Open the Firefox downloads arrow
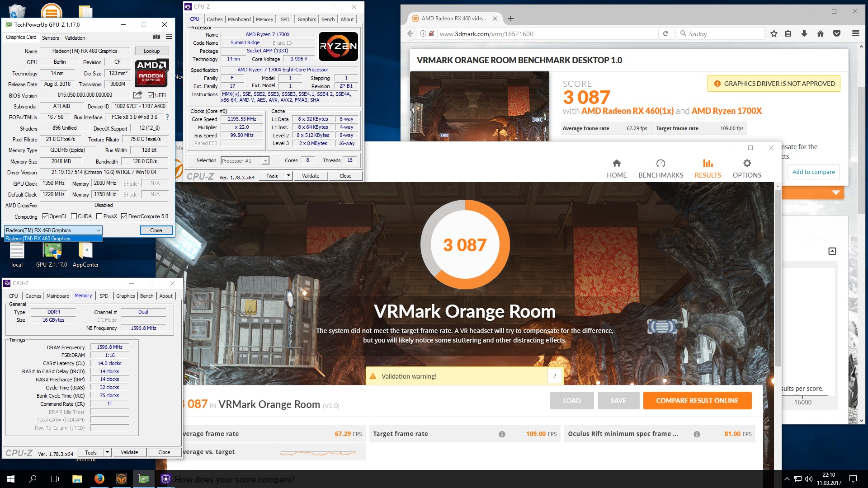 tap(804, 33)
